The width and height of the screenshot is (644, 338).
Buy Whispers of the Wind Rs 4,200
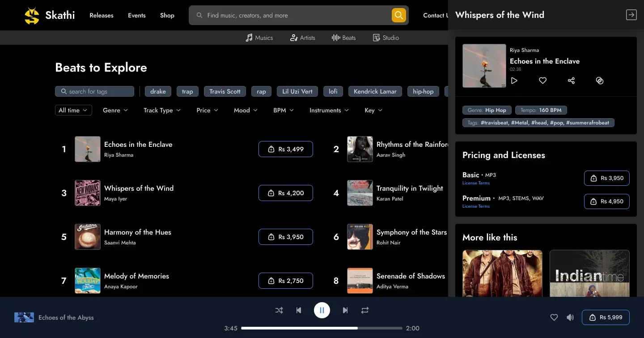[x=286, y=193]
